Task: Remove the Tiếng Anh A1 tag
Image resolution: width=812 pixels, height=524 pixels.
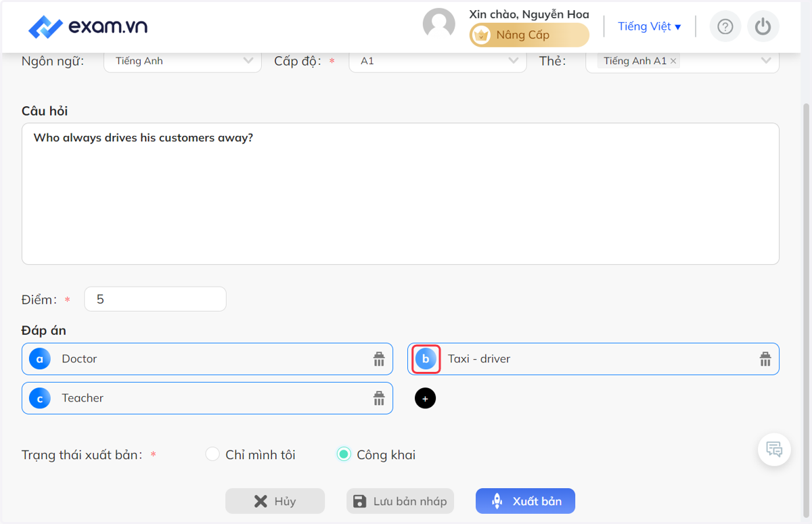Action: pos(673,61)
